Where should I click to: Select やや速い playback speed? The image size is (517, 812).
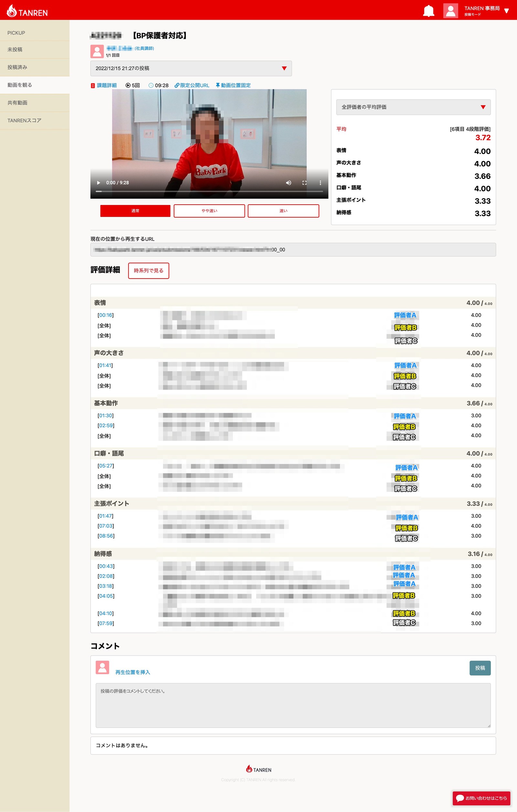tap(209, 211)
